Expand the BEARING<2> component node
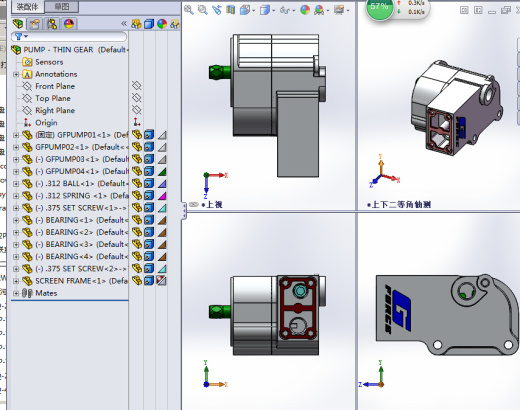520x410 pixels. click(x=16, y=232)
